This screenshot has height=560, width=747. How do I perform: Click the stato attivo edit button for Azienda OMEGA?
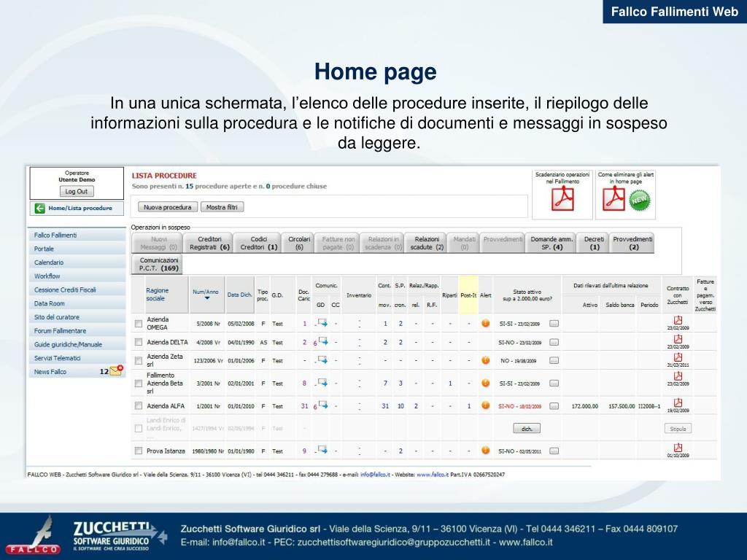(x=554, y=324)
